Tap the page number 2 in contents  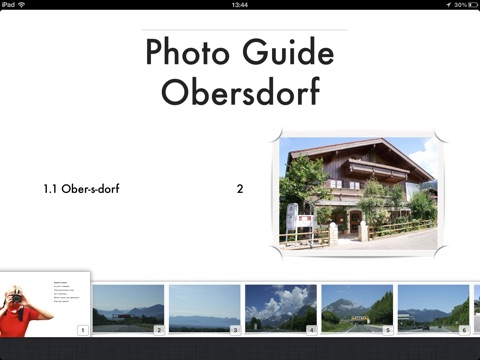click(240, 189)
